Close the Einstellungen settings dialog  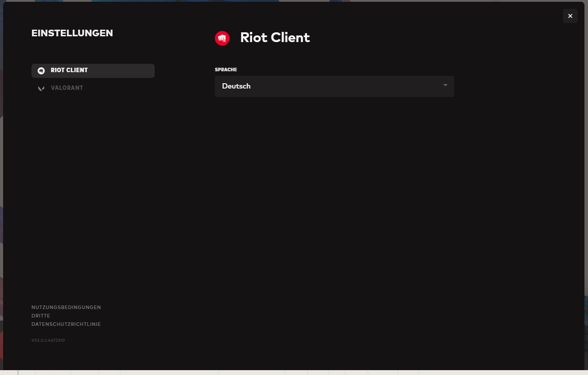point(570,16)
